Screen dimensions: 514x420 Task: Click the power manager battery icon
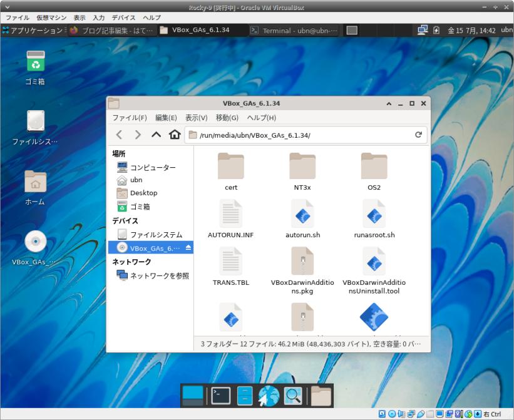436,30
